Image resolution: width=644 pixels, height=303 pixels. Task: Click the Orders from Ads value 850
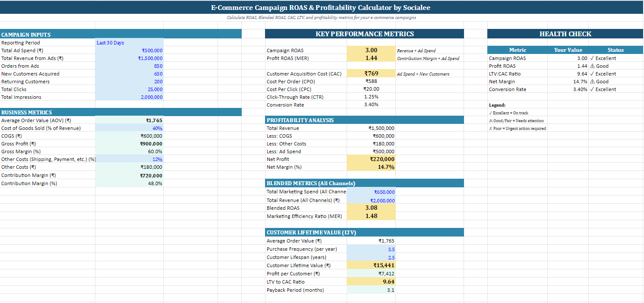coord(129,66)
